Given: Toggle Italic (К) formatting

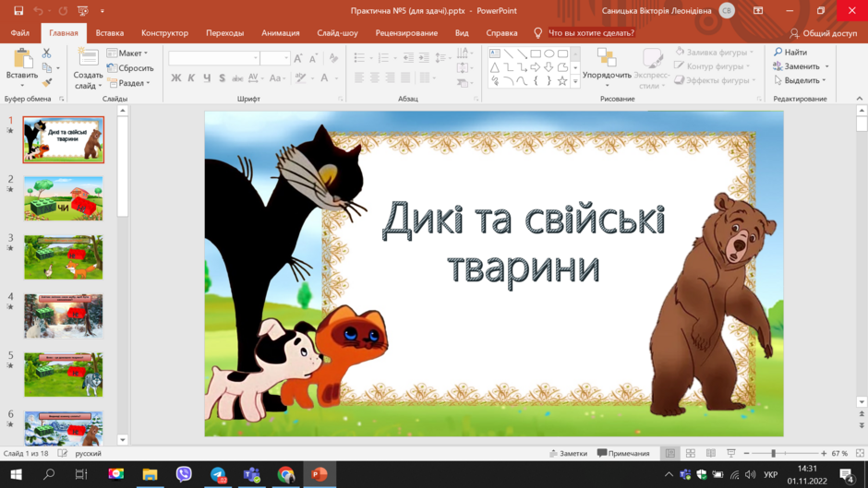Looking at the screenshot, I should 191,78.
